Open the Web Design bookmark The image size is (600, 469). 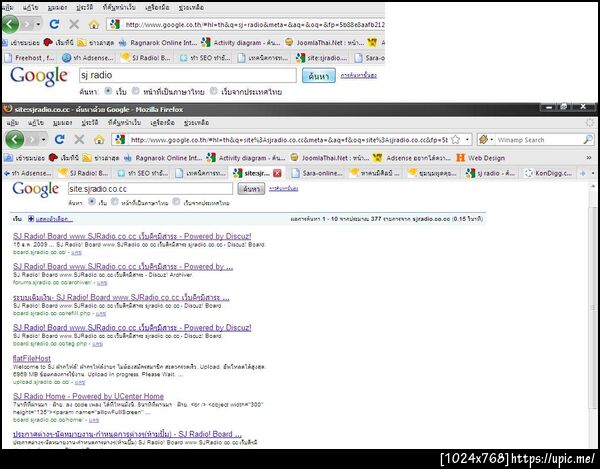pyautogui.click(x=481, y=158)
